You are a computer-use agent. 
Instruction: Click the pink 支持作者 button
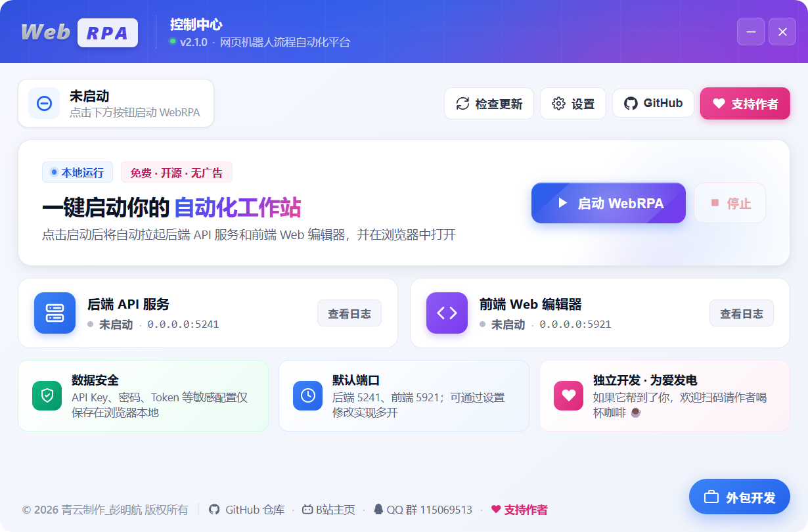[745, 104]
